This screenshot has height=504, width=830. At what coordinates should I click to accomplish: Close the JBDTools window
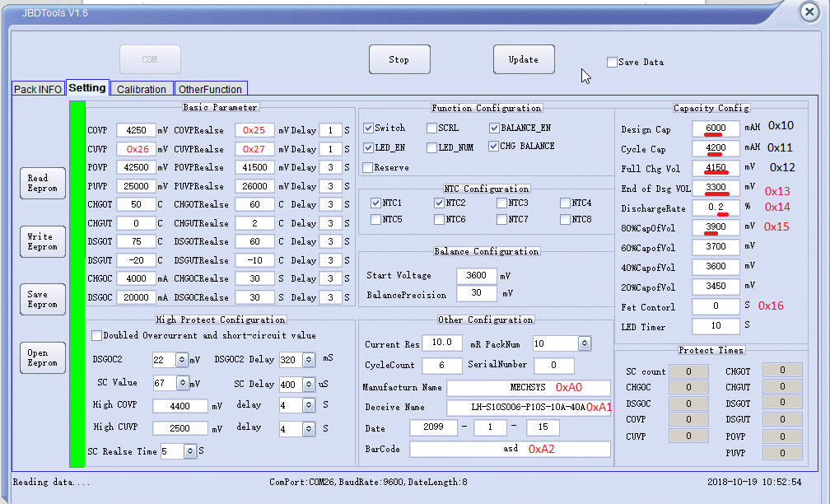coord(809,12)
